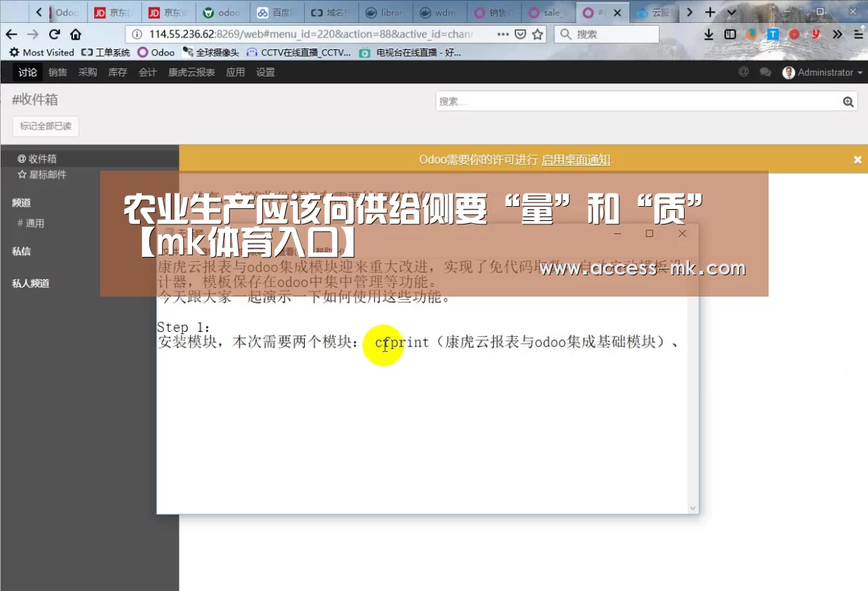Open the 应用 menu
The width and height of the screenshot is (868, 591).
click(x=236, y=72)
